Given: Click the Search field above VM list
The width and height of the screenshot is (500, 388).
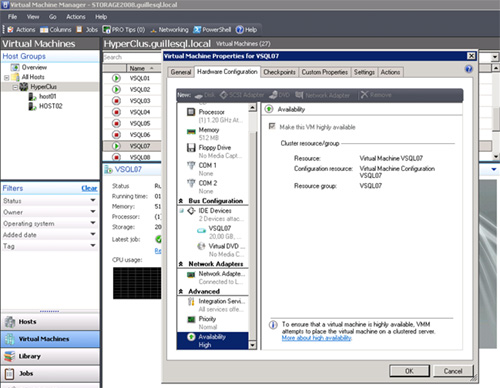Looking at the screenshot, I should [132, 57].
